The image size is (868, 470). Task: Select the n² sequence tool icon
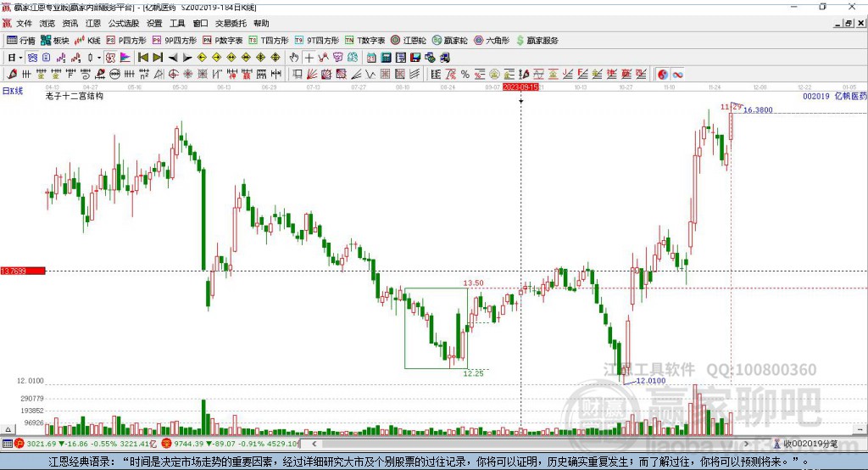tap(144, 74)
